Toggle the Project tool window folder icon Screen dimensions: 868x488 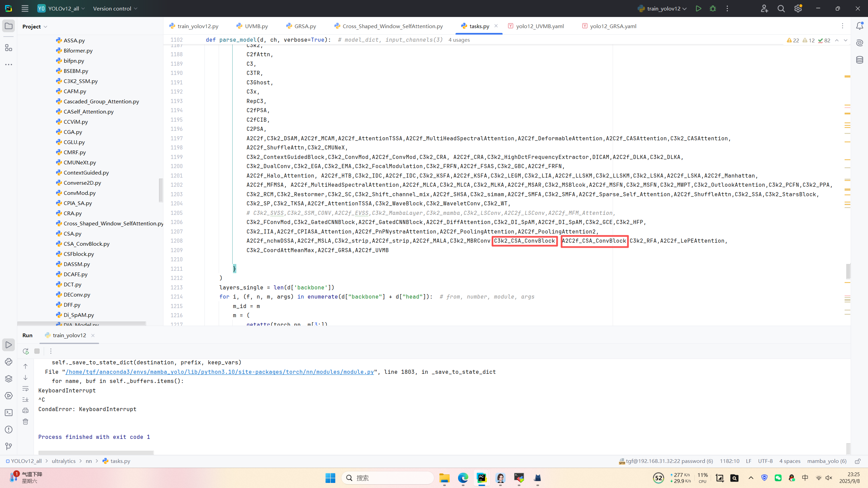[x=8, y=26]
